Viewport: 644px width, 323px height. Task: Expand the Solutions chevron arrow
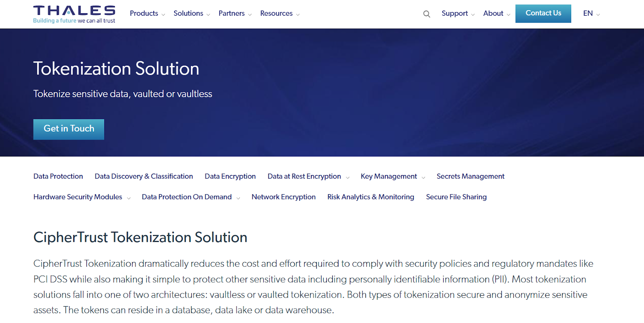(x=208, y=14)
